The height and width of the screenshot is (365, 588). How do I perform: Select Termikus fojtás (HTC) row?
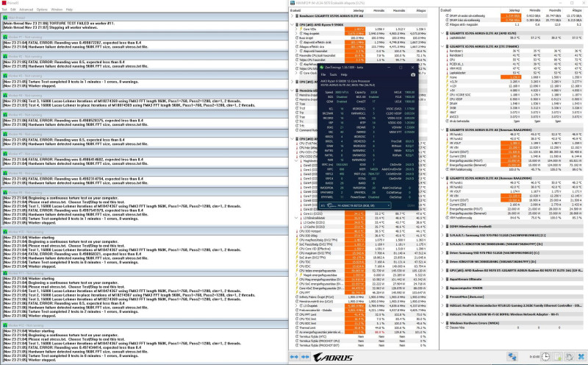click(361, 336)
